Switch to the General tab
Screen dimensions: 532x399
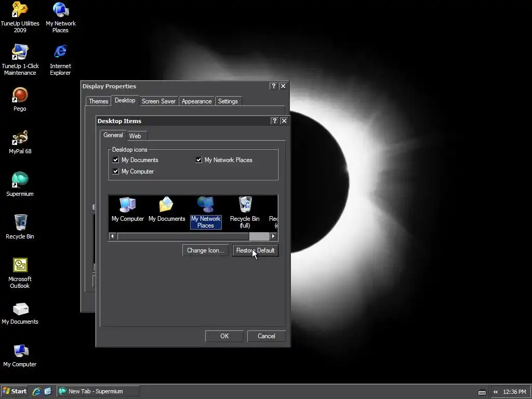(113, 135)
